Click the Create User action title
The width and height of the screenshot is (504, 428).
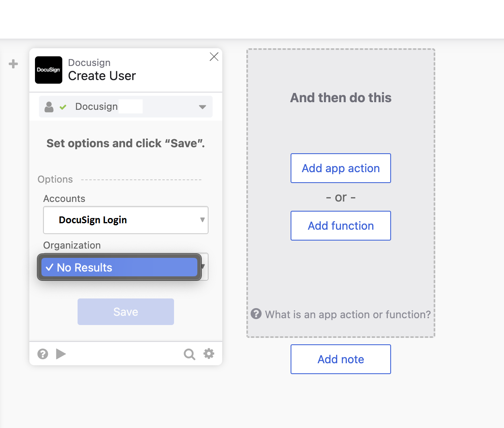tap(102, 76)
